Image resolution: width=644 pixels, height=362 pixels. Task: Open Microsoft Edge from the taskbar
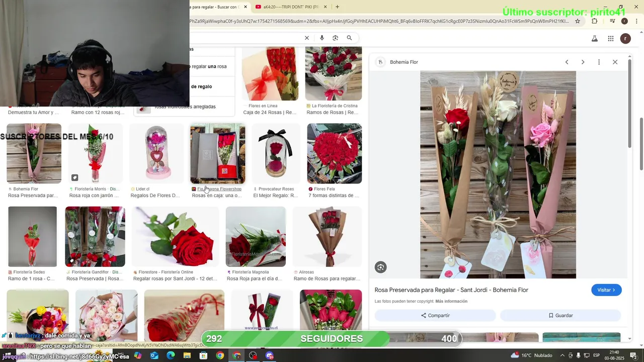point(171,355)
